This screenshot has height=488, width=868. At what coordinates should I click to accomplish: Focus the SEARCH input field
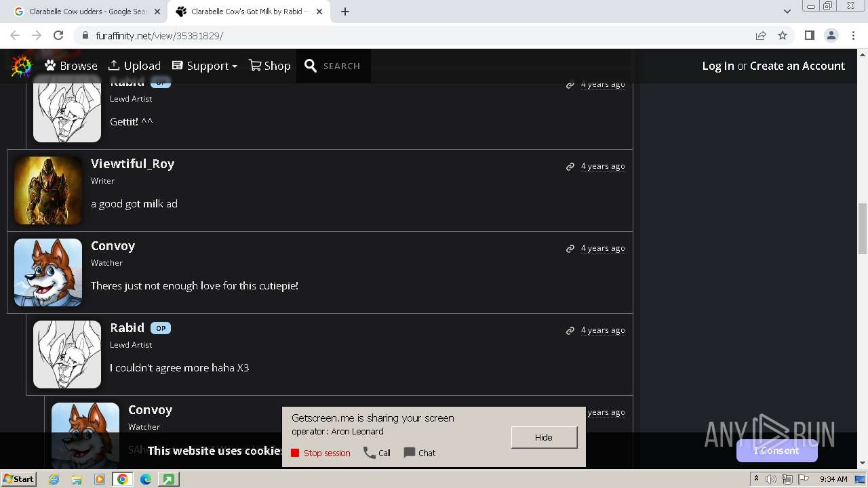tap(342, 66)
